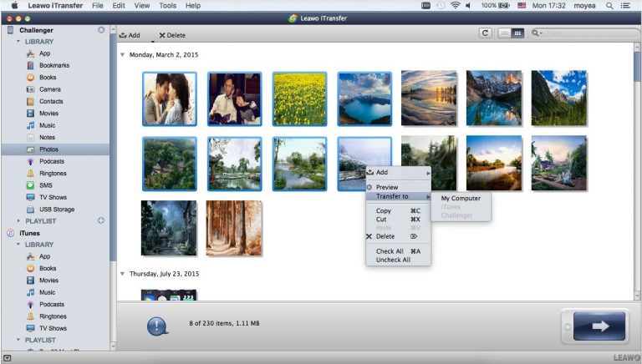Image resolution: width=642 pixels, height=364 pixels.
Task: Add a playlist to Challenger with plus icon
Action: point(100,221)
